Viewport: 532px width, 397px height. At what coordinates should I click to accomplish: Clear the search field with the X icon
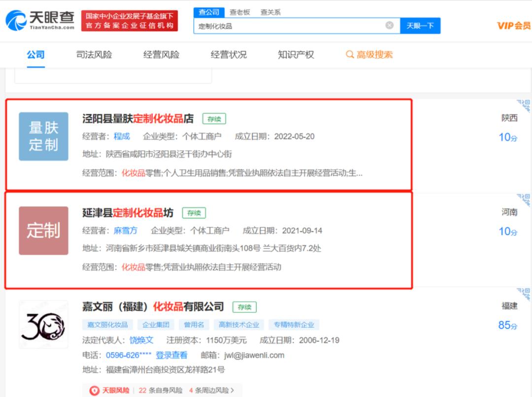[390, 26]
